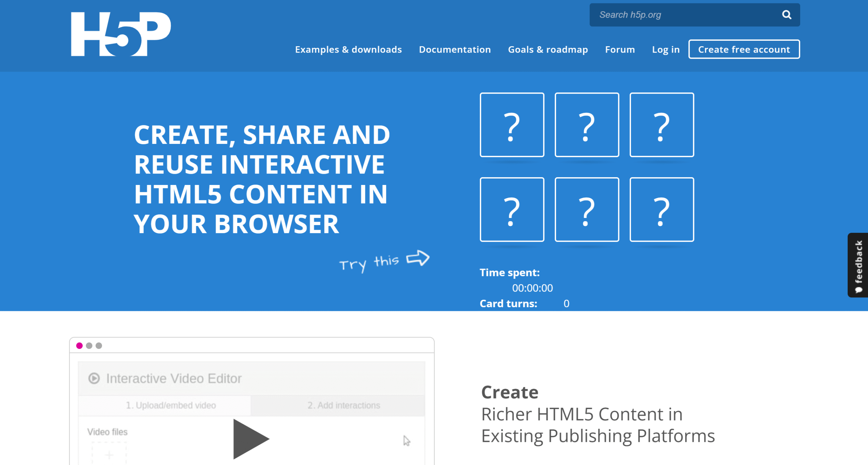Click the search magnifier icon
This screenshot has height=465, width=868.
787,15
